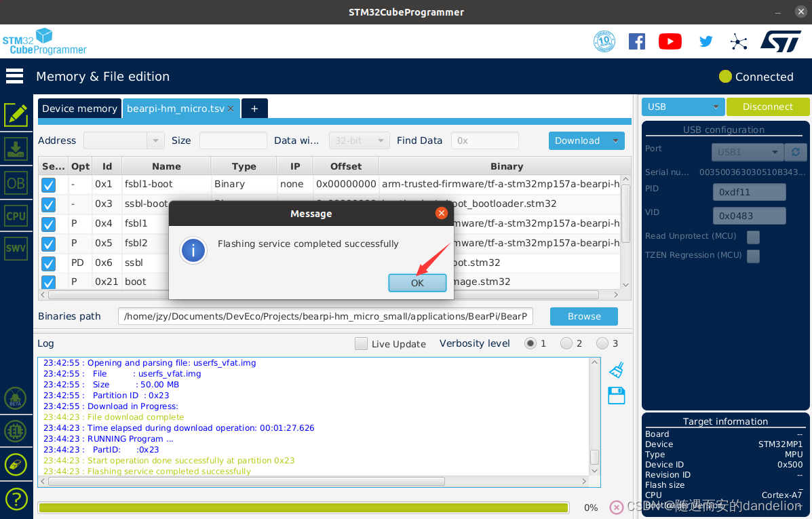Viewport: 812px width, 519px height.
Task: Open the BETA bug icon panel
Action: pos(16,398)
